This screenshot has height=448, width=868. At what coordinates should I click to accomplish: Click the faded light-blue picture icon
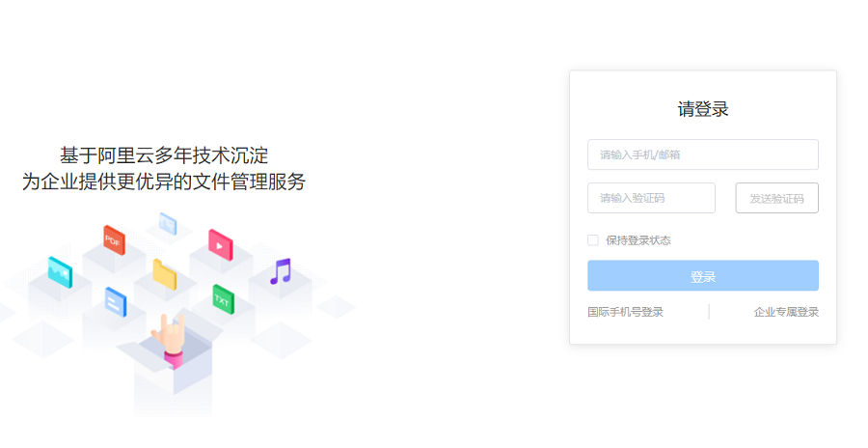pyautogui.click(x=168, y=224)
